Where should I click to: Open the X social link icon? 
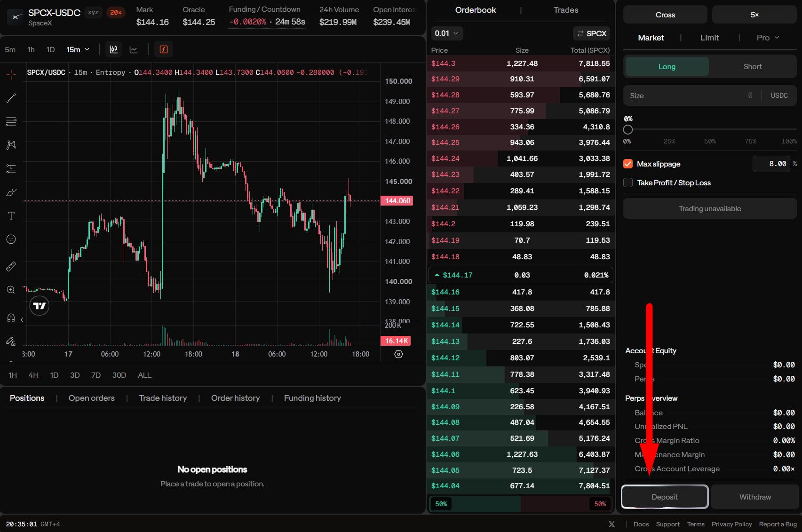click(611, 524)
